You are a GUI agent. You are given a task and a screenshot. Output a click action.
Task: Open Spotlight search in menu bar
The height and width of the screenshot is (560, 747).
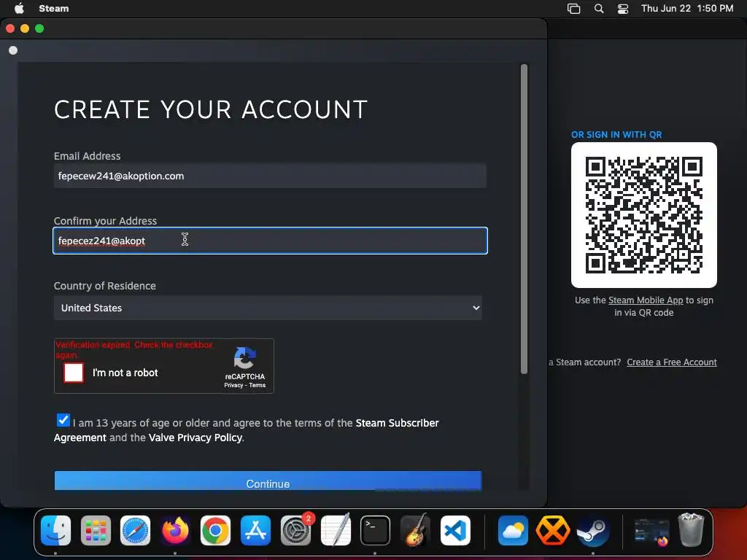(599, 9)
